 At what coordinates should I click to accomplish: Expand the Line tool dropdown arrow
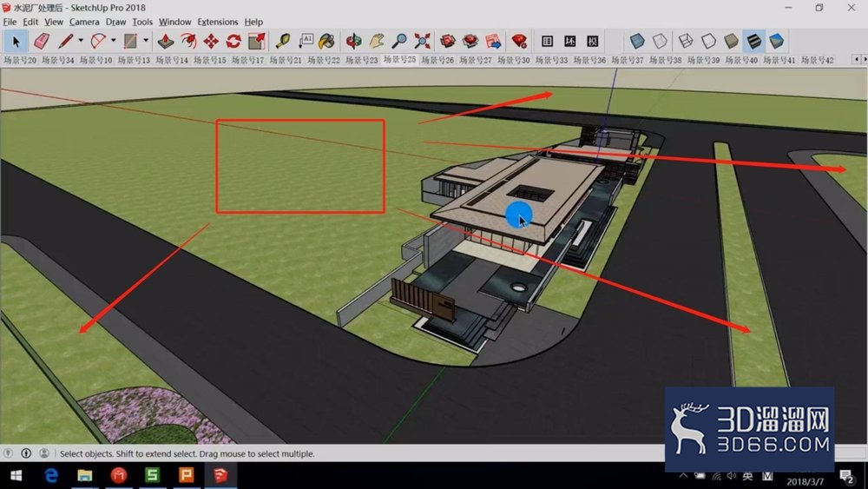click(80, 41)
